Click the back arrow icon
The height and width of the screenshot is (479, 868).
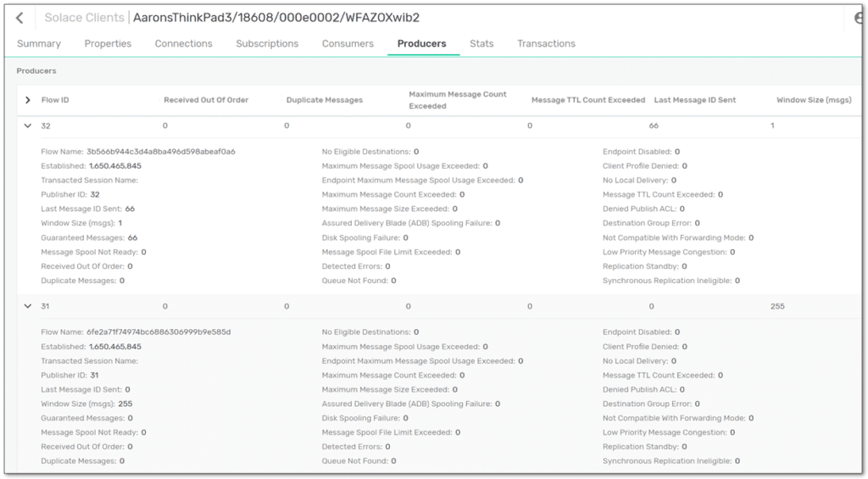[x=19, y=18]
